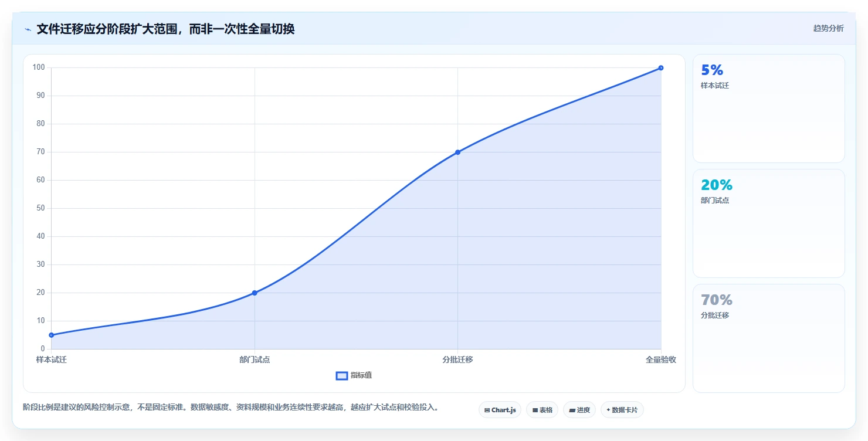Image resolution: width=868 pixels, height=441 pixels.
Task: Click the 趋势分析 label in the header
Action: click(x=828, y=29)
